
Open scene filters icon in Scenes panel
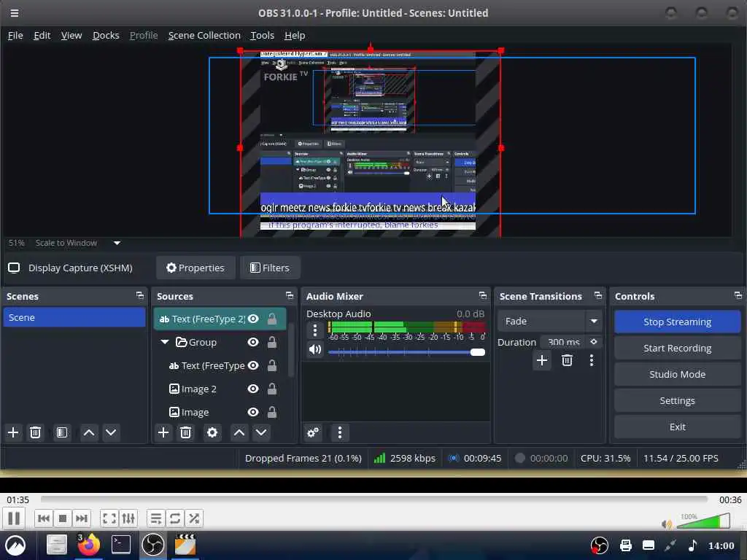[62, 432]
